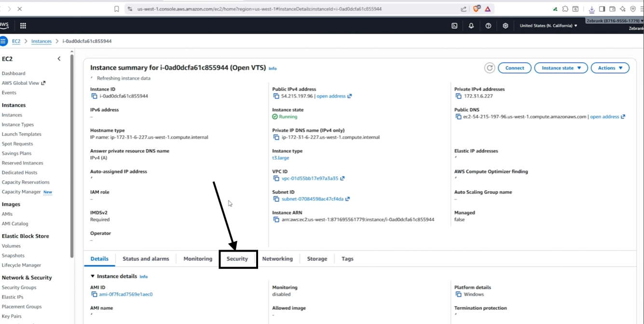
Task: Open the Brave Wallet icon
Action: [612, 9]
